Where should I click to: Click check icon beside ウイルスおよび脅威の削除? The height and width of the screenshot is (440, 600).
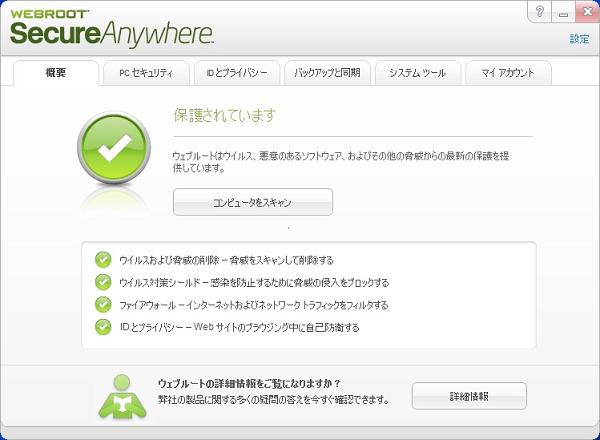coord(103,260)
